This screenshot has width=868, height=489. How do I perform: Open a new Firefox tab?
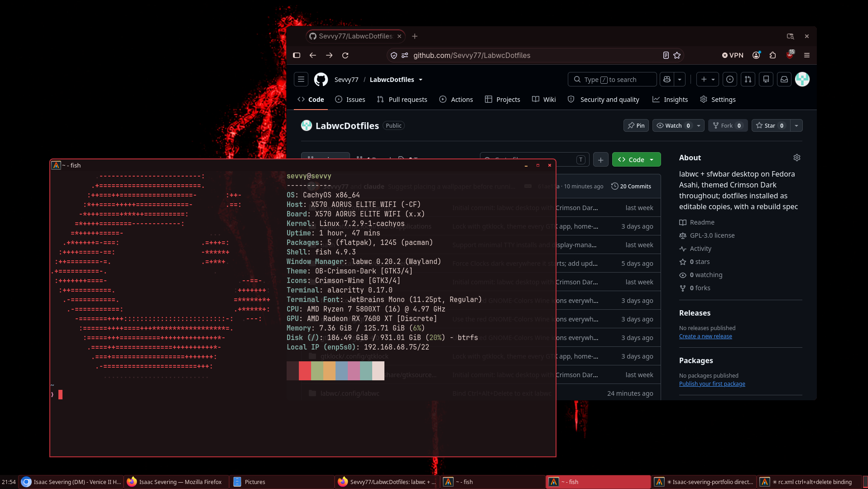tap(415, 36)
